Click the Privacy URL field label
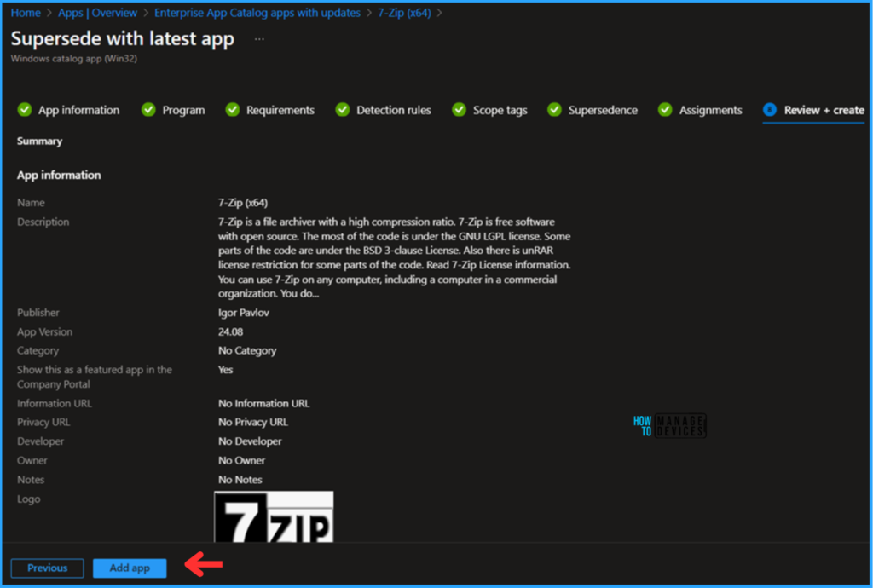Viewport: 873px width, 588px height. (43, 422)
